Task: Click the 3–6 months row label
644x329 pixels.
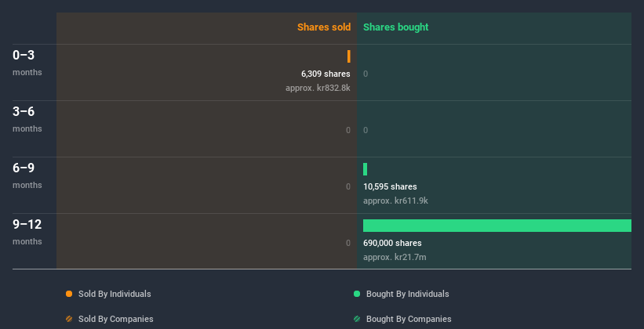Action: click(27, 119)
